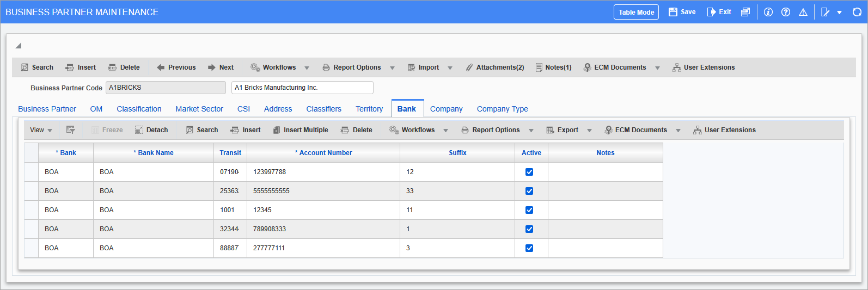This screenshot has height=290, width=868.
Task: Sort by Suffix column header
Action: pyautogui.click(x=457, y=153)
